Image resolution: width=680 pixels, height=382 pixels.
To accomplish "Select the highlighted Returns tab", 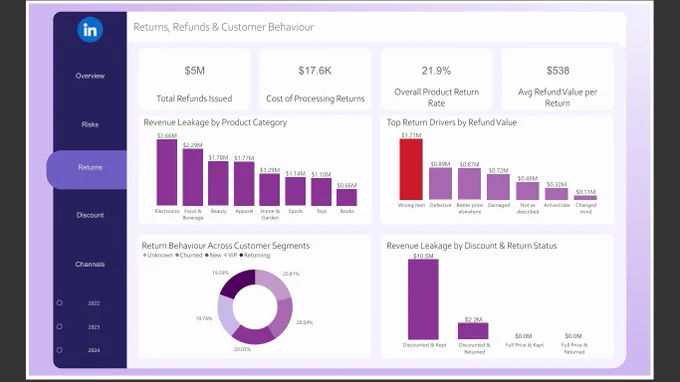I will (87, 170).
